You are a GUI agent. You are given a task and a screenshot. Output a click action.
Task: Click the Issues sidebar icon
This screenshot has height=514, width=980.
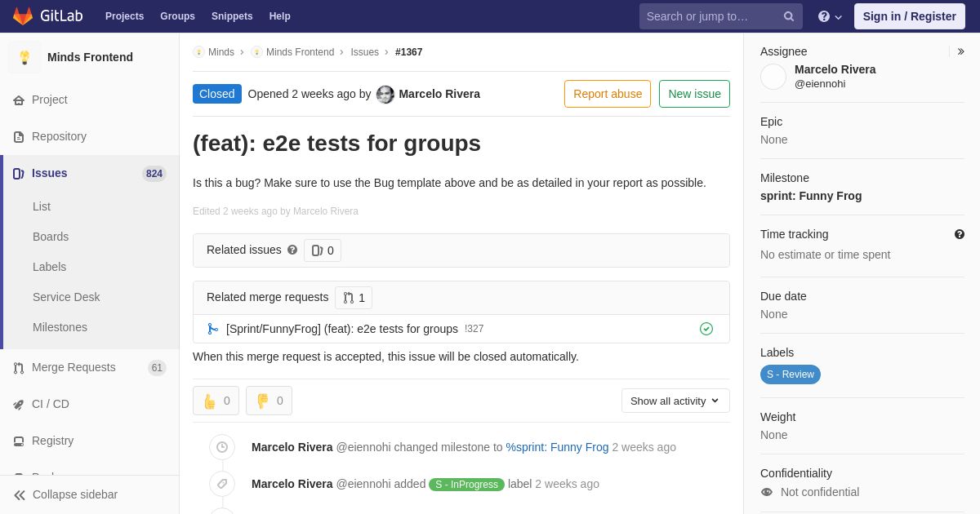[x=19, y=174]
